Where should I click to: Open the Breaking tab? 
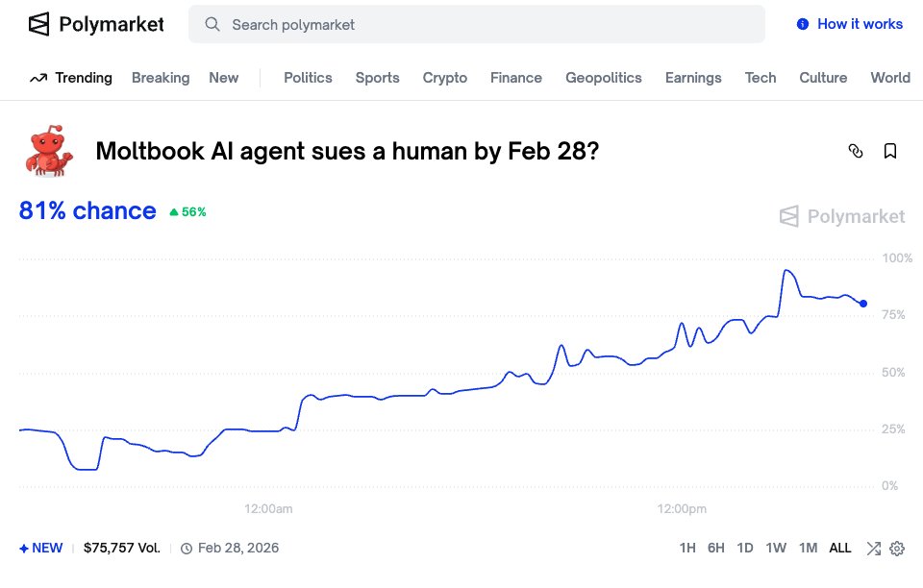[161, 78]
